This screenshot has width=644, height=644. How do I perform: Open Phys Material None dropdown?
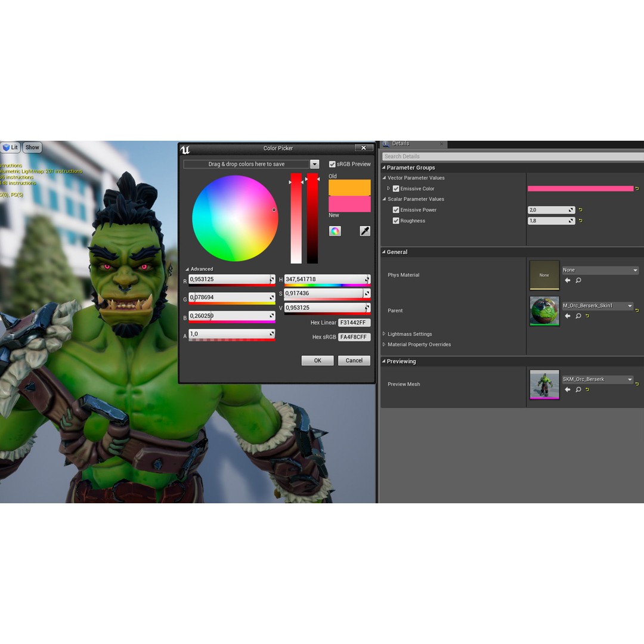[600, 270]
